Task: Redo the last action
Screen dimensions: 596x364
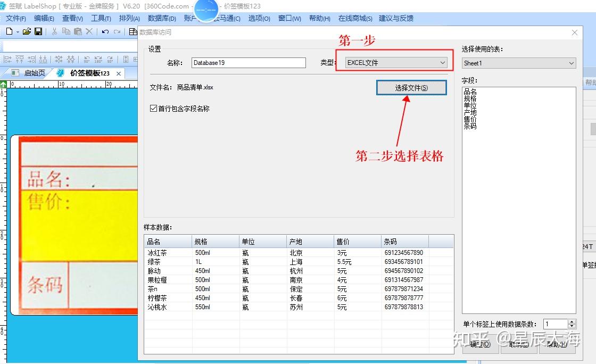Action: pyautogui.click(x=117, y=32)
